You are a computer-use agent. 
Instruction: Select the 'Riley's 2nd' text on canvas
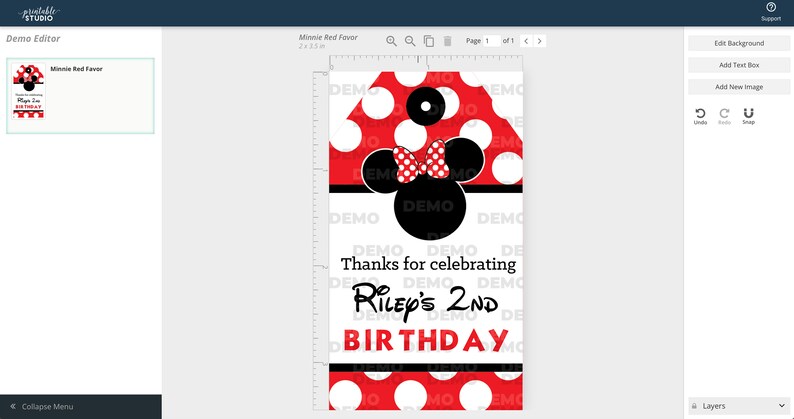425,301
